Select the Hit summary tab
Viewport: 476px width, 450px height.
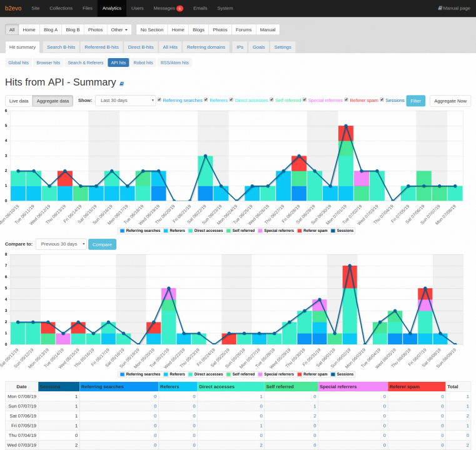pos(23,47)
